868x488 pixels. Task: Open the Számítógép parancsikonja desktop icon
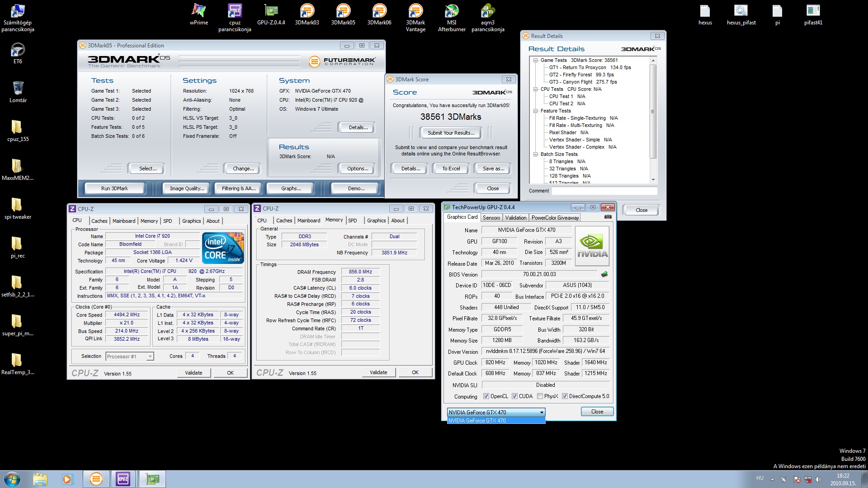18,18
